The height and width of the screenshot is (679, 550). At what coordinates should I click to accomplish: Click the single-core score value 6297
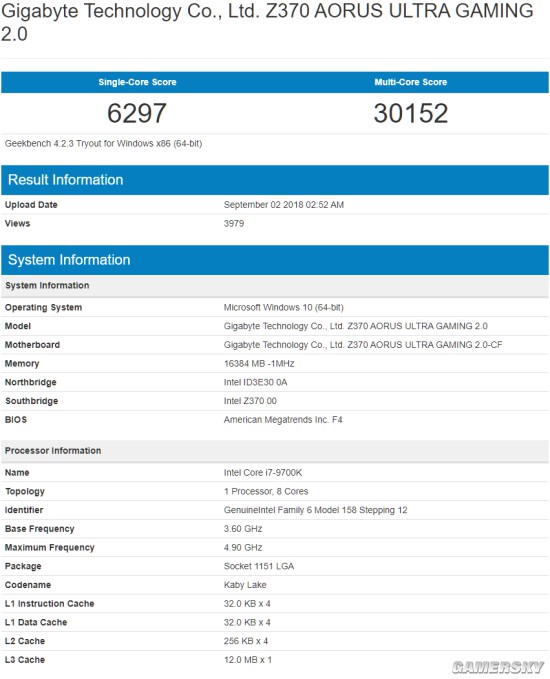tap(137, 113)
